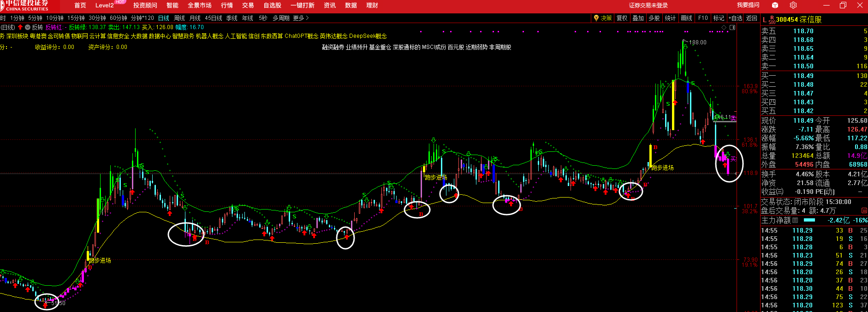This screenshot has width=868, height=312.
Task: Click the 163.9 price axis label
Action: tap(750, 86)
